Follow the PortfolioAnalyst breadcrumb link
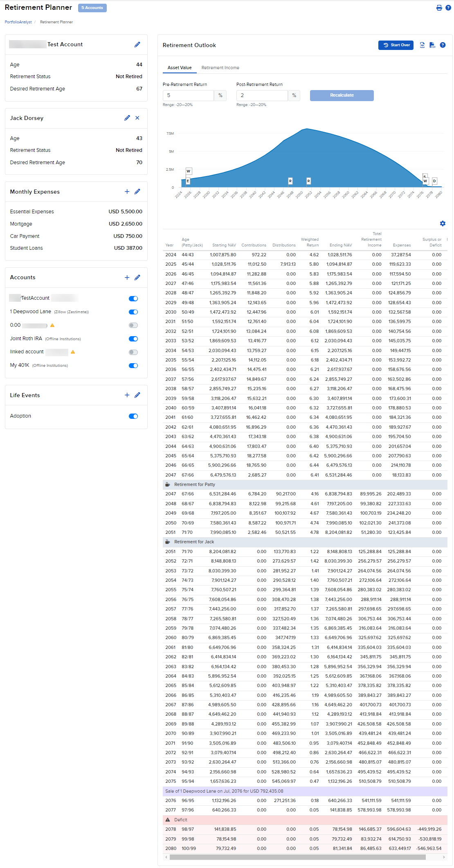 point(18,22)
